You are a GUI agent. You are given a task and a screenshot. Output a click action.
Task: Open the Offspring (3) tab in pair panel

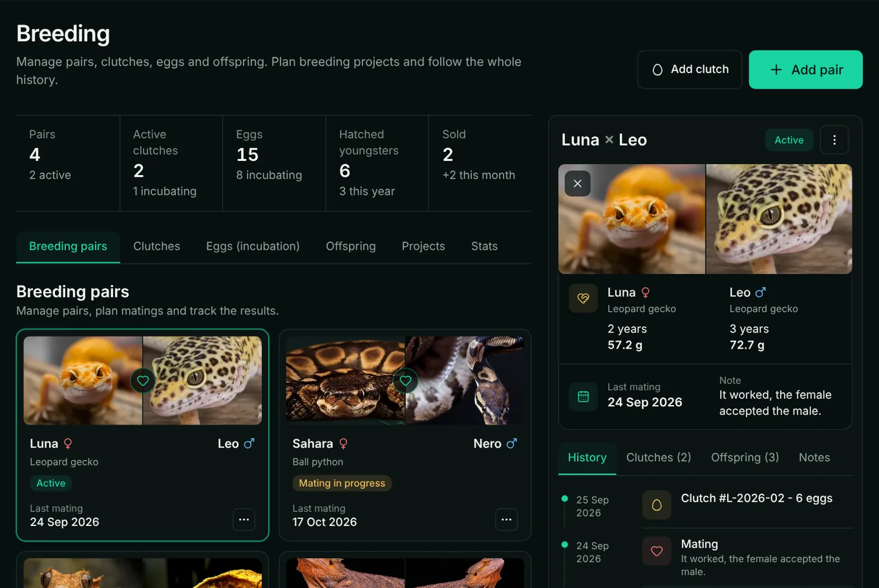click(745, 458)
